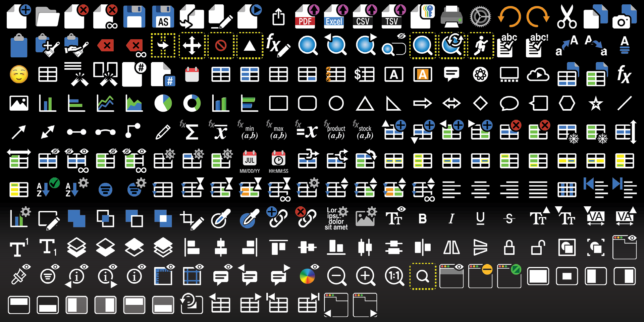
Task: Click the orange undo arrow icon
Action: [x=509, y=17]
